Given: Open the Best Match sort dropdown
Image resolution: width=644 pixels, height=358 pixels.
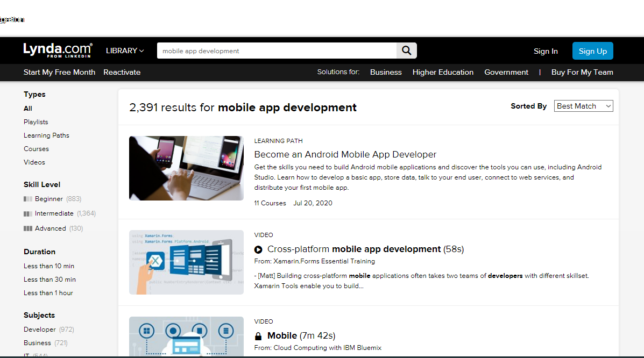Looking at the screenshot, I should 583,106.
